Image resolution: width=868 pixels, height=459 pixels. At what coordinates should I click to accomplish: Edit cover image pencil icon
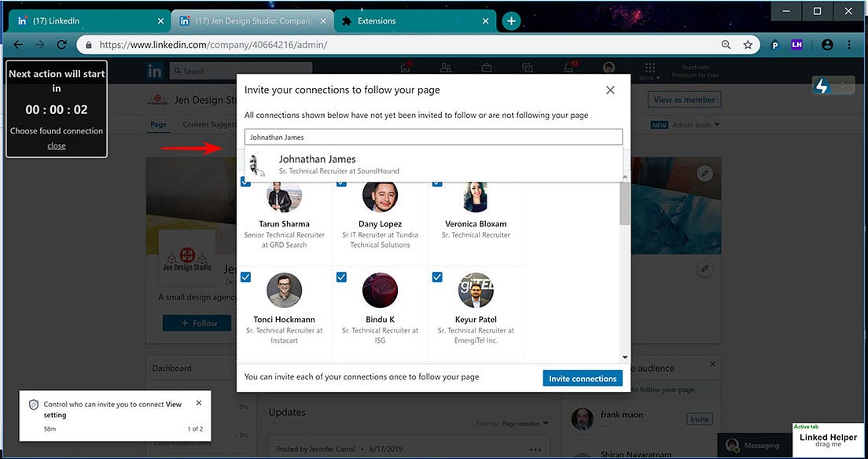point(704,174)
